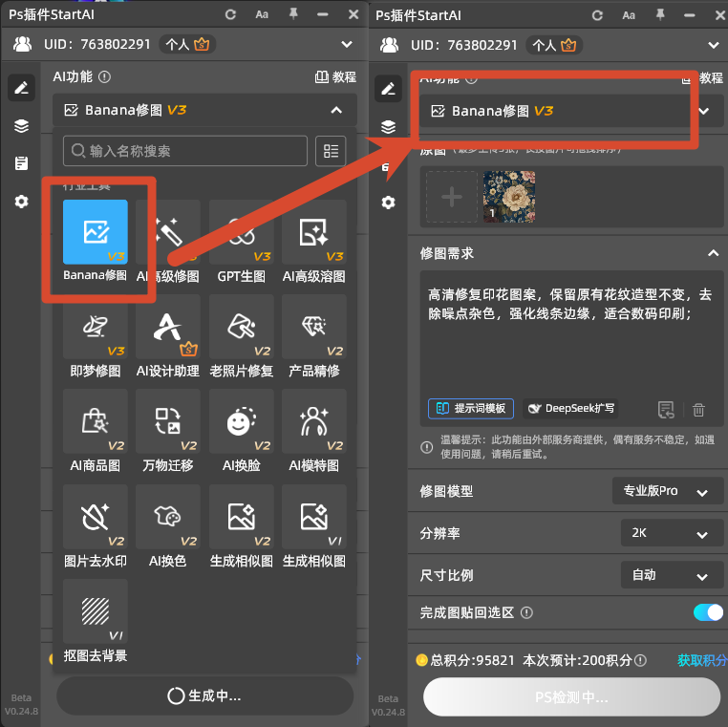Open 修图模型 专业版Pro dropdown
728x727 pixels.
[x=667, y=491]
